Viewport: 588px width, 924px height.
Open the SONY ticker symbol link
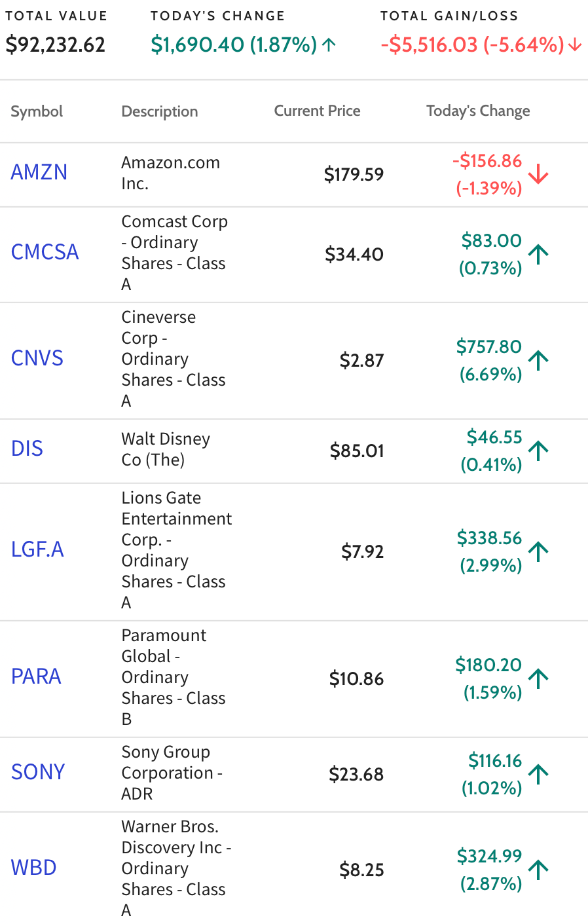pos(38,772)
